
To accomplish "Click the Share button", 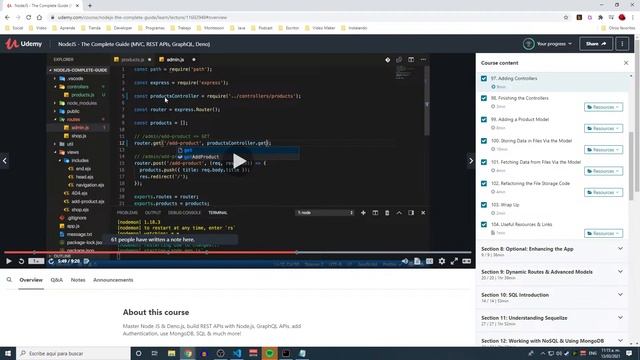I will (x=596, y=44).
